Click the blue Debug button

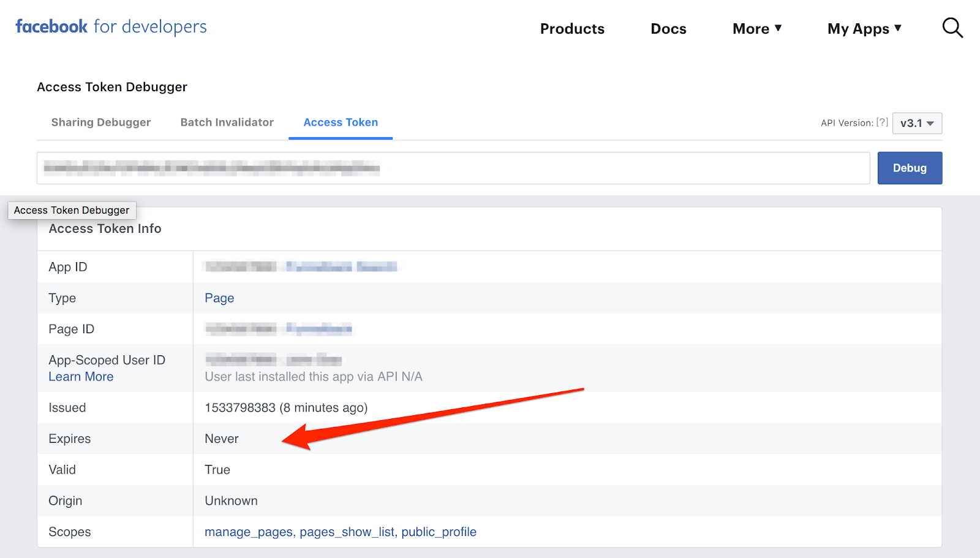click(x=910, y=168)
